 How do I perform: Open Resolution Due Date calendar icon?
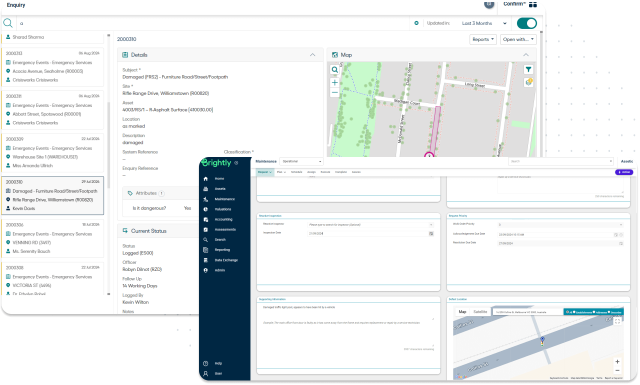point(621,243)
